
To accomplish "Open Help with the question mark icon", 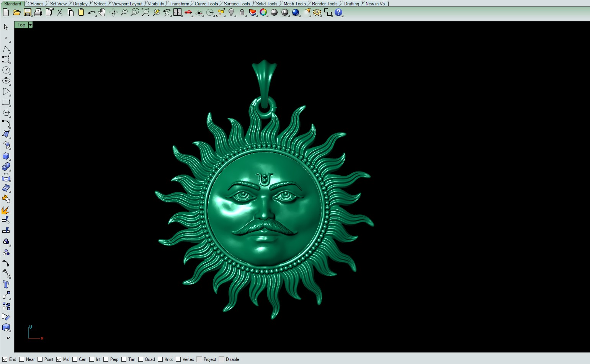I will coord(338,12).
